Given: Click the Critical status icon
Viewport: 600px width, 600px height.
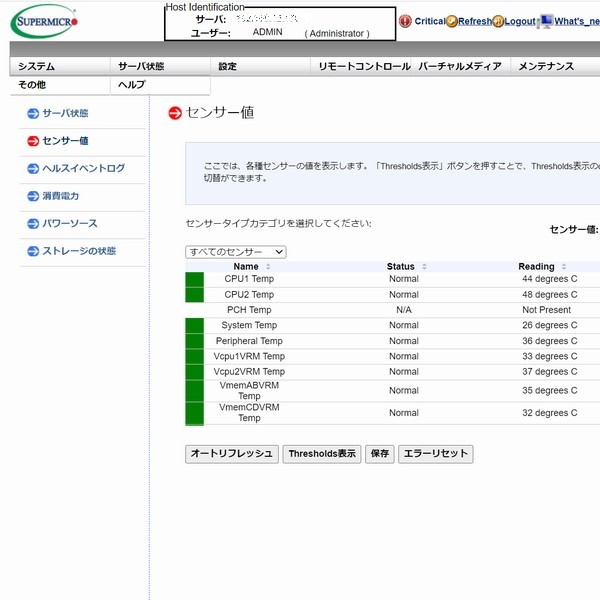Looking at the screenshot, I should pos(405,21).
